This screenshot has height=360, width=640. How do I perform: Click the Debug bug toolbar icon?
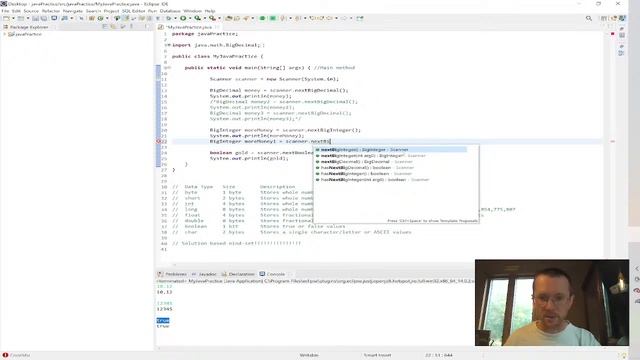pyautogui.click(x=169, y=18)
